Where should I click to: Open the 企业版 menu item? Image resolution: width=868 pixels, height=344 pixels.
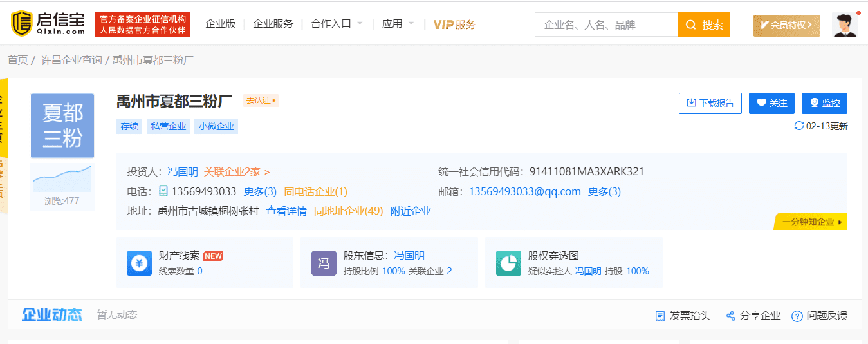coord(221,24)
